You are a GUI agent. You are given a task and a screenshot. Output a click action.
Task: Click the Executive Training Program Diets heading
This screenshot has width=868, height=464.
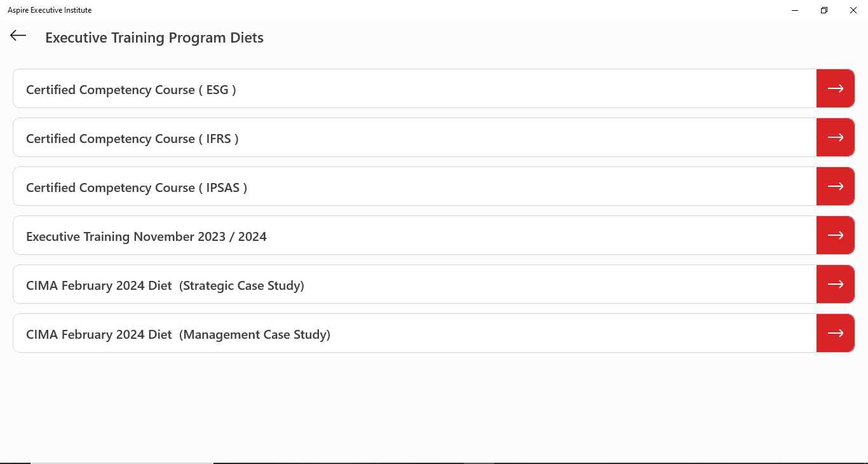tap(154, 38)
